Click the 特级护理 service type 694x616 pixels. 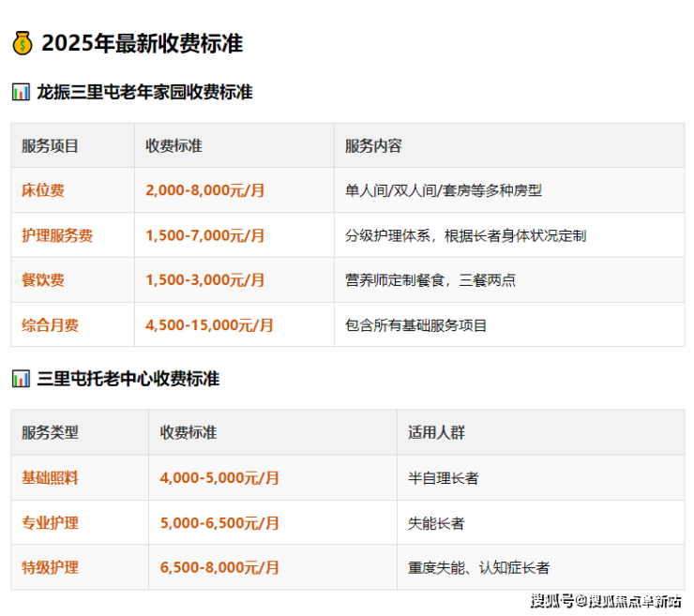tap(51, 567)
